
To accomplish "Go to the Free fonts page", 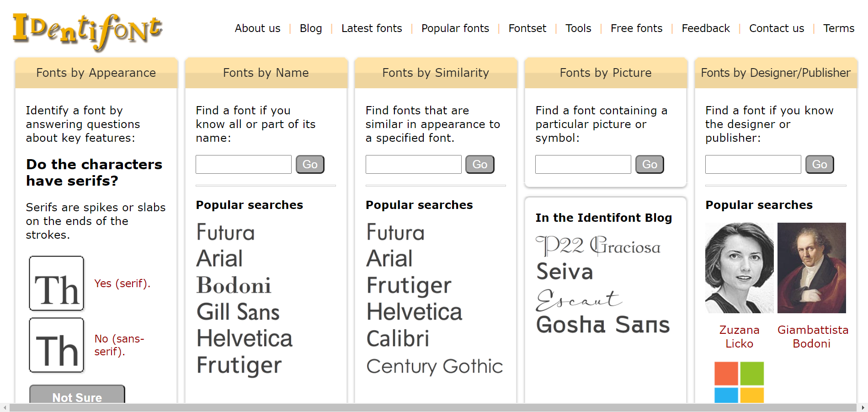I will click(636, 28).
